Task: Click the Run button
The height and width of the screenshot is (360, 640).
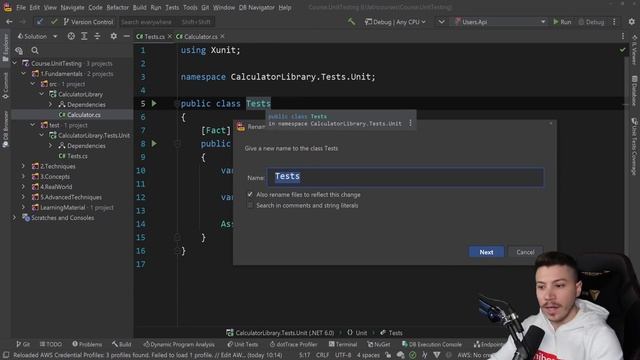Action: tap(562, 22)
